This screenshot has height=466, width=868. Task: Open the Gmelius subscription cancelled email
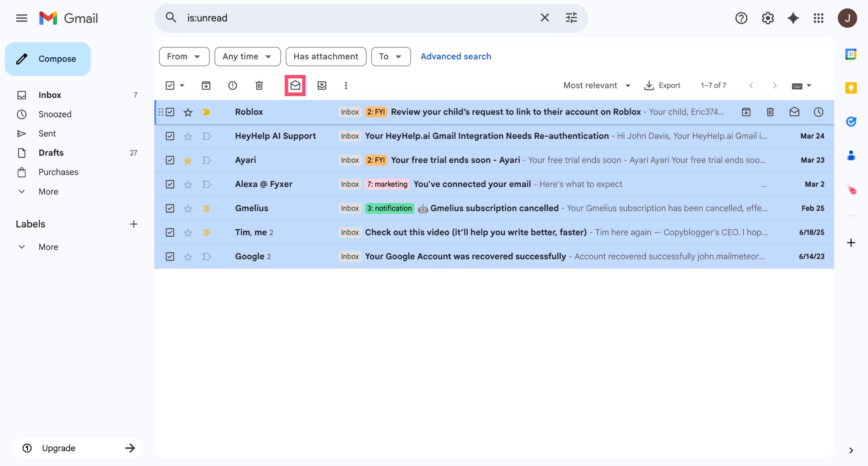click(494, 208)
